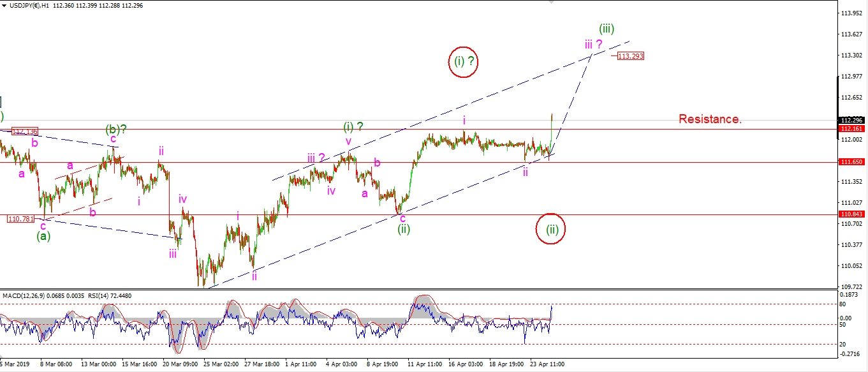Click the 112.136 boxed price label

(x=25, y=131)
